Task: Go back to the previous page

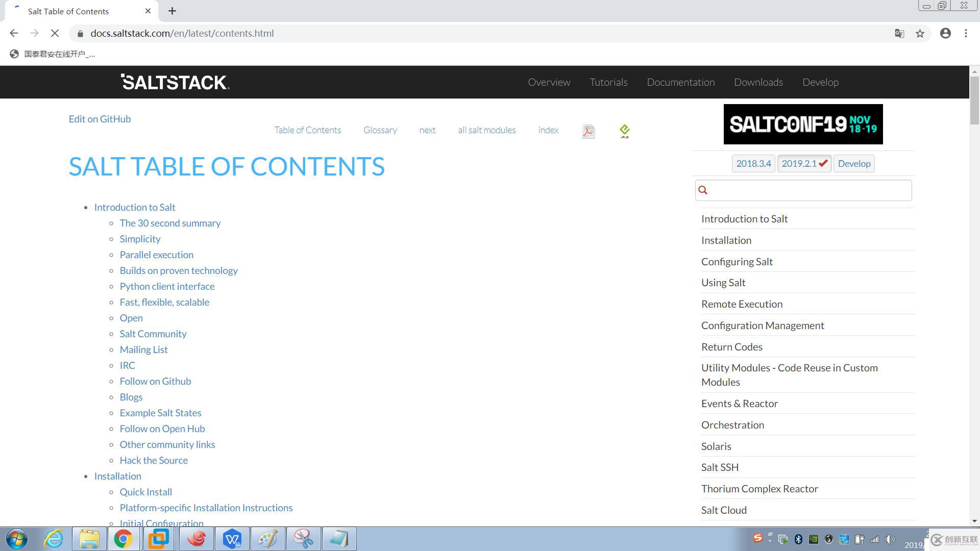Action: [14, 33]
